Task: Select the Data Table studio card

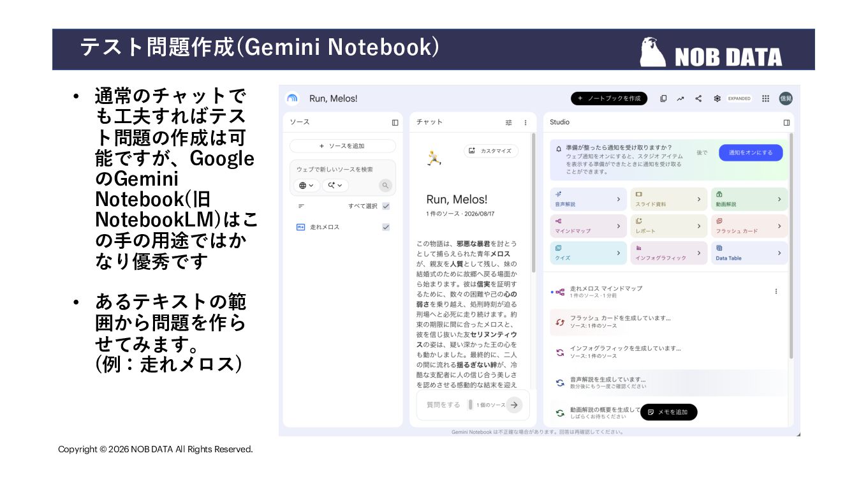Action: [749, 253]
